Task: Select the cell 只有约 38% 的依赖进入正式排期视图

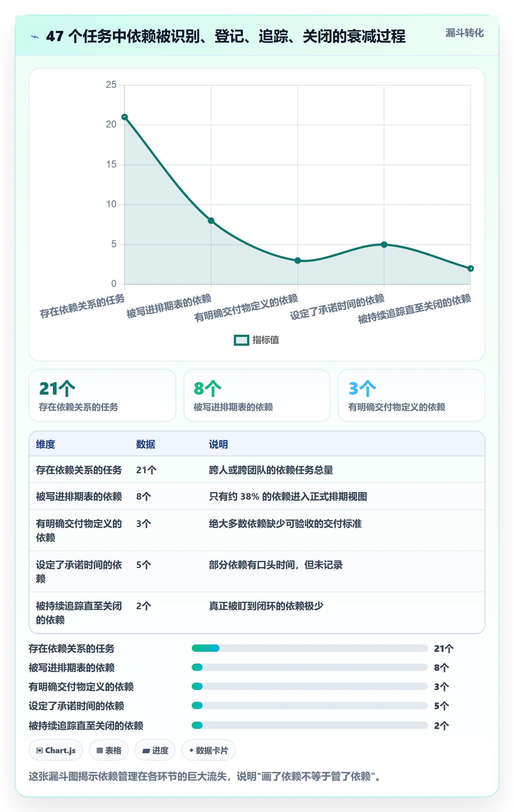Action: tap(288, 496)
